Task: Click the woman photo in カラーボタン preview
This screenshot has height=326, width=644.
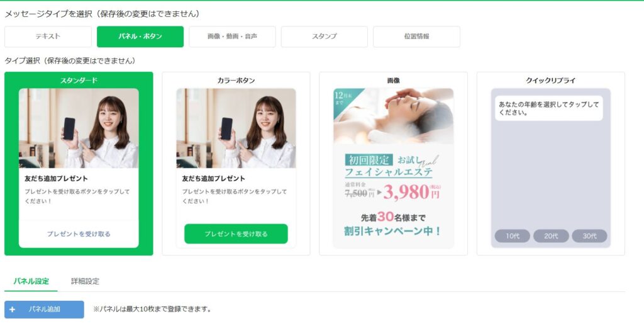Action: point(236,128)
